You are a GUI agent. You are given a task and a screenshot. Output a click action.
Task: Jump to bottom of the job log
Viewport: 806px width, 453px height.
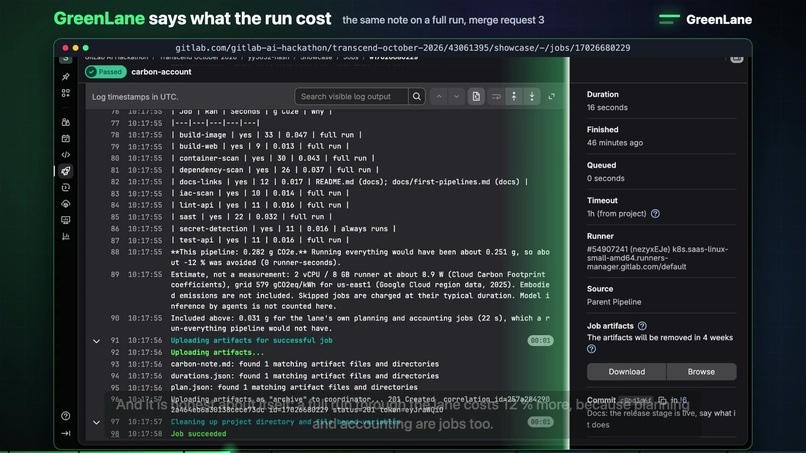point(532,97)
